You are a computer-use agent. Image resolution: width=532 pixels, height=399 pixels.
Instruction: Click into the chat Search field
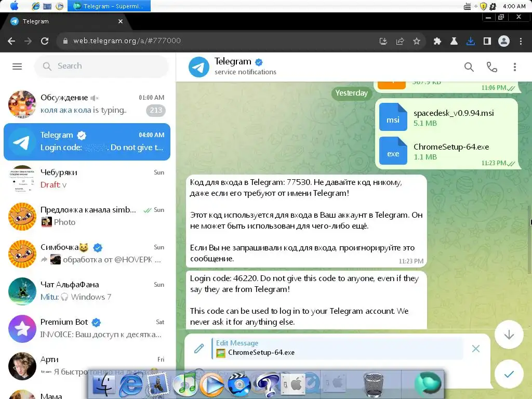coord(101,66)
